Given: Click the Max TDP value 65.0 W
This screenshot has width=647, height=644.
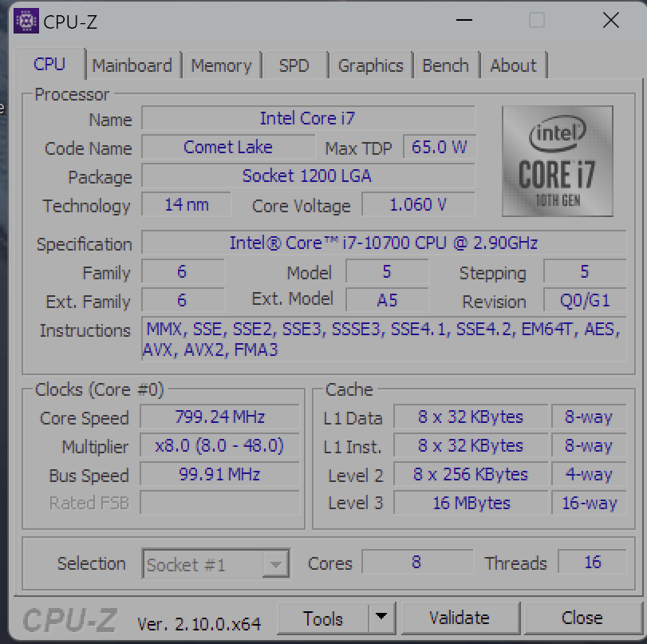Looking at the screenshot, I should pyautogui.click(x=439, y=147).
